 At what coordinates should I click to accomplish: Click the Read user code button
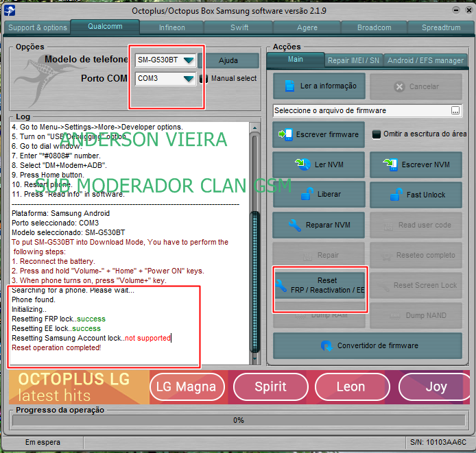click(x=416, y=225)
